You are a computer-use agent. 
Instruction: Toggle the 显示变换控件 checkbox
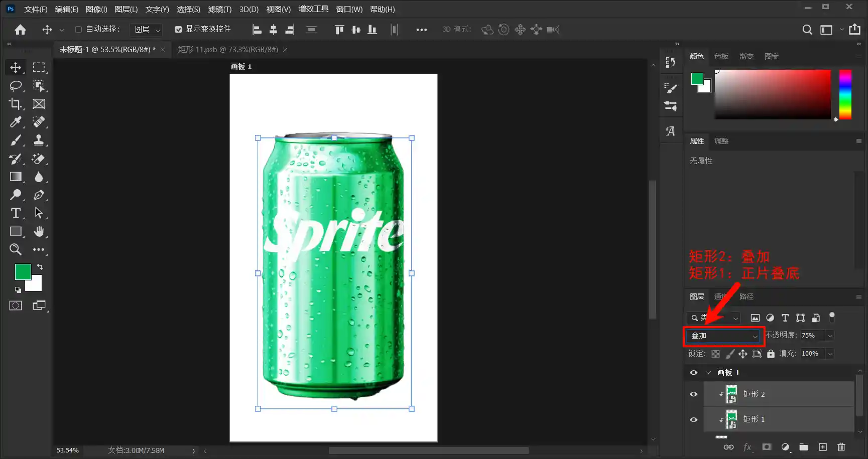[178, 30]
